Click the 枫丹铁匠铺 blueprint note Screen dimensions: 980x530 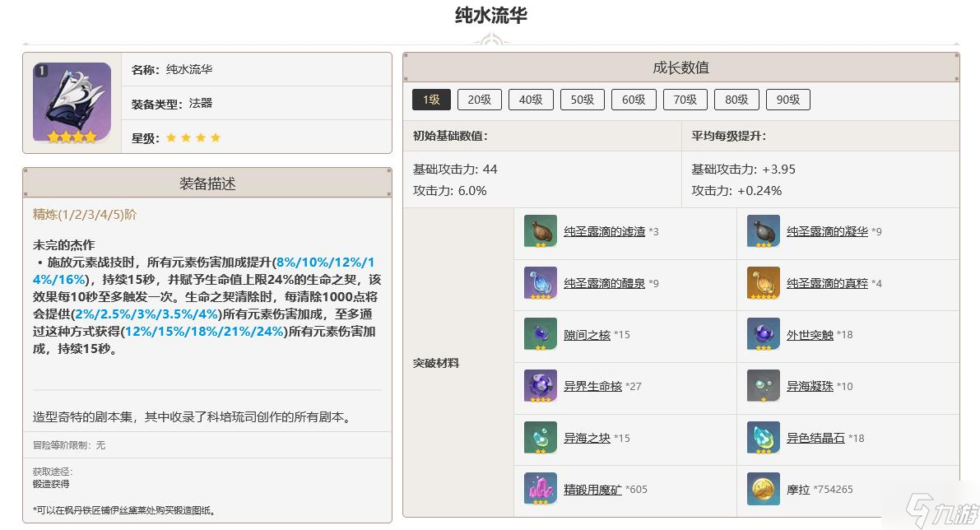(124, 510)
